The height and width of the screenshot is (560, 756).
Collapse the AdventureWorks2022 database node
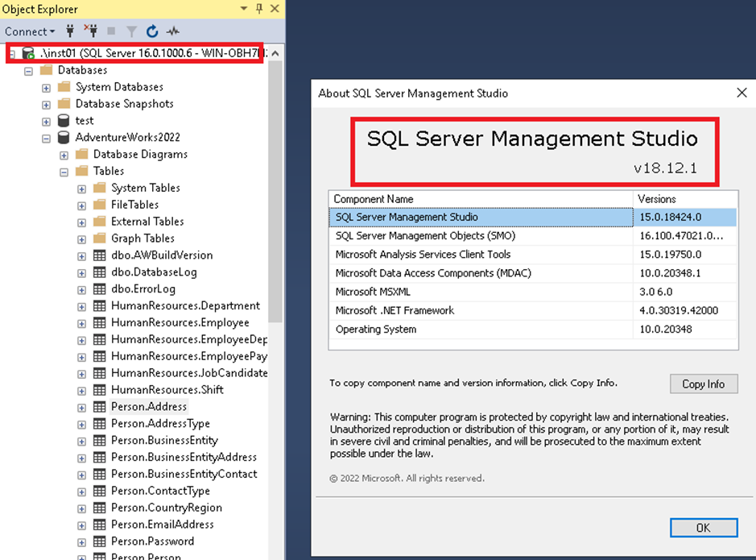point(46,139)
